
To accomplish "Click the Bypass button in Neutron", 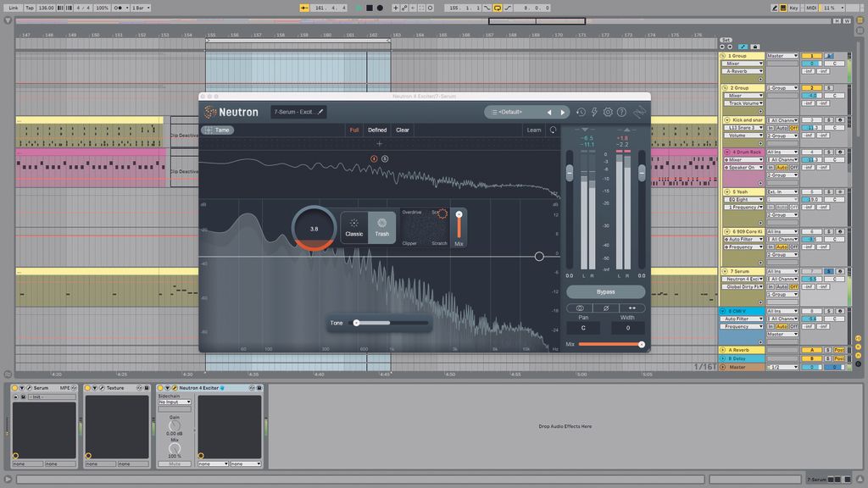I will click(604, 291).
